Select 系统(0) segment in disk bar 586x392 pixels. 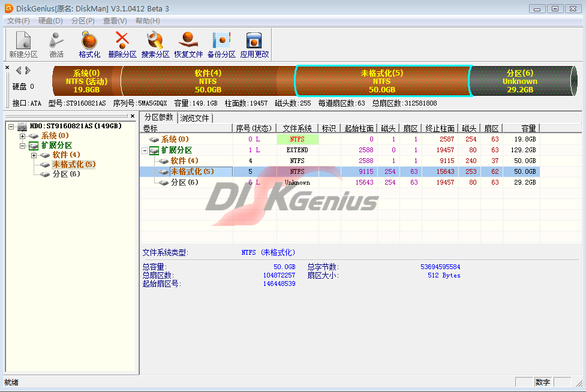click(86, 81)
